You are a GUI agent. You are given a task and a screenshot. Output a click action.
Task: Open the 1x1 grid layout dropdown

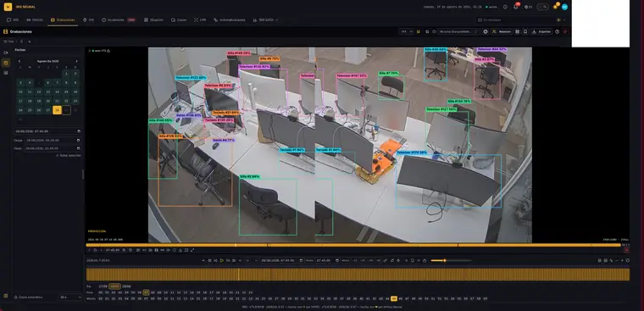tap(406, 31)
